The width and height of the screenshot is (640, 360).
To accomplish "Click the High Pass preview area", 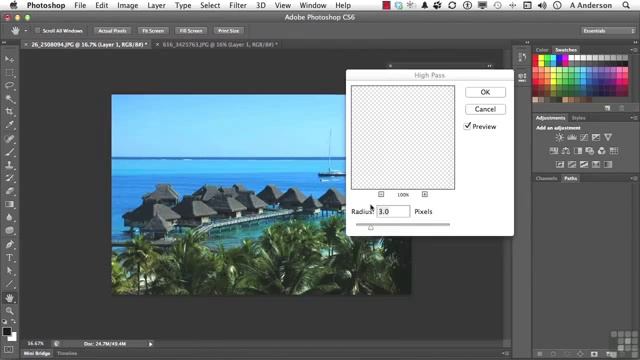I will click(x=403, y=138).
